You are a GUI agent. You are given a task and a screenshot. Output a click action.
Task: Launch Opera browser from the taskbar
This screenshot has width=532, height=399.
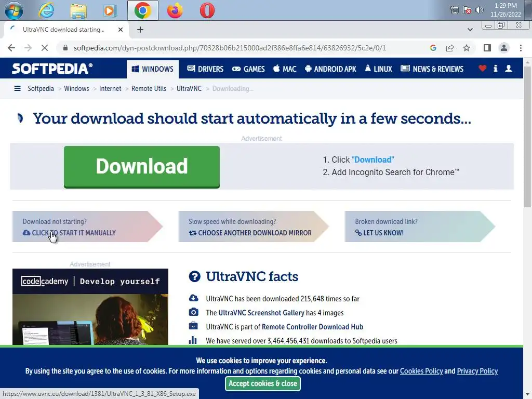pos(207,10)
